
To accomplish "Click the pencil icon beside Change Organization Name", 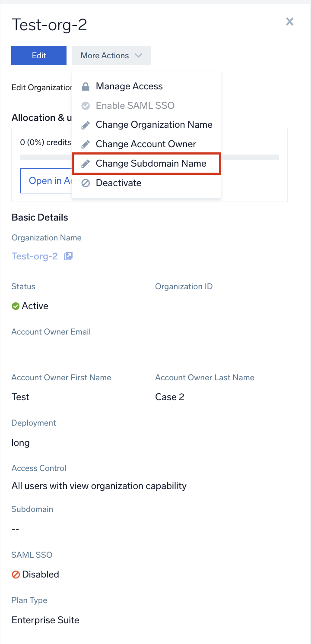I will pyautogui.click(x=86, y=125).
